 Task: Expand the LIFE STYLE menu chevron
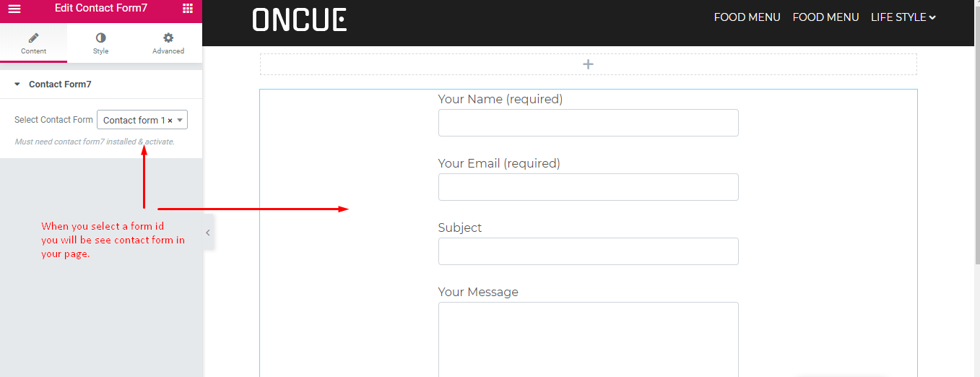pyautogui.click(x=932, y=17)
